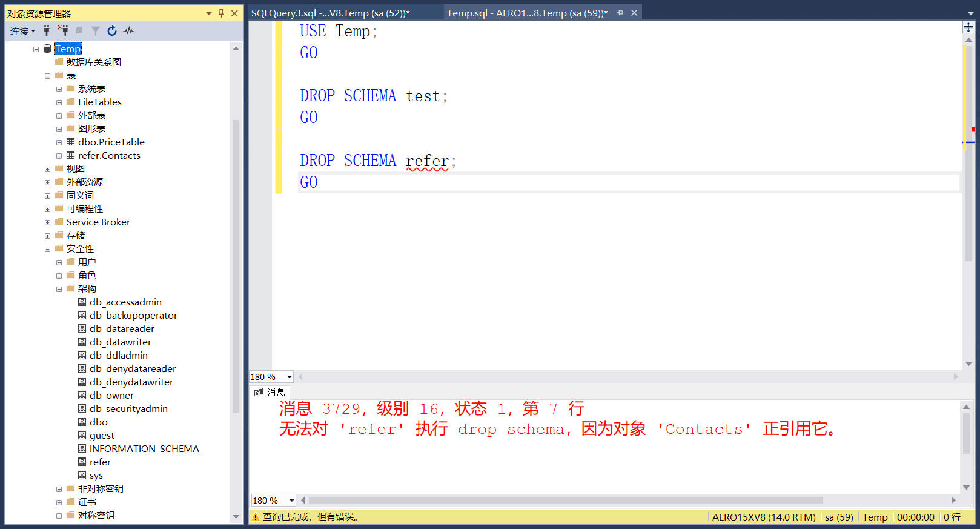Expand the 可编程性 folder

pyautogui.click(x=48, y=209)
